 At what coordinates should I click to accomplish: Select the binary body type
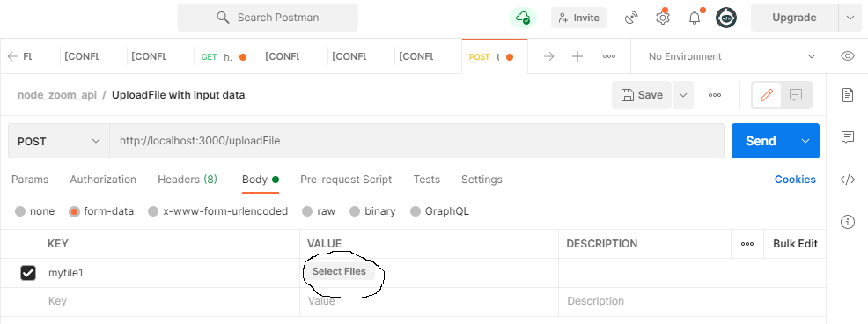pyautogui.click(x=355, y=211)
